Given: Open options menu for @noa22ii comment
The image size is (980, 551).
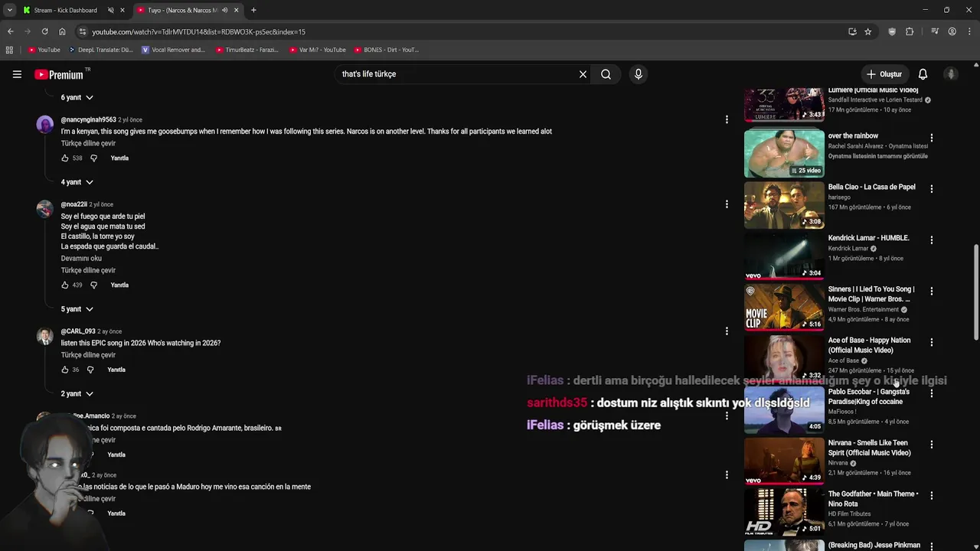Looking at the screenshot, I should tap(727, 204).
